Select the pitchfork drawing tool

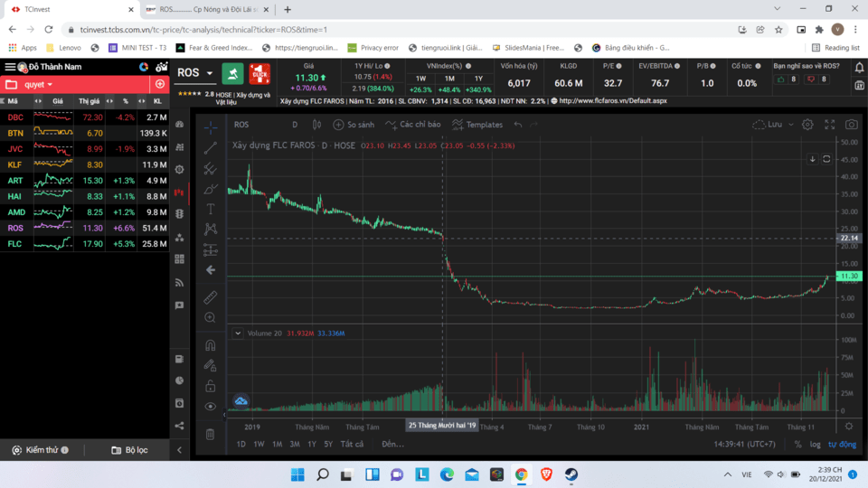pos(211,168)
